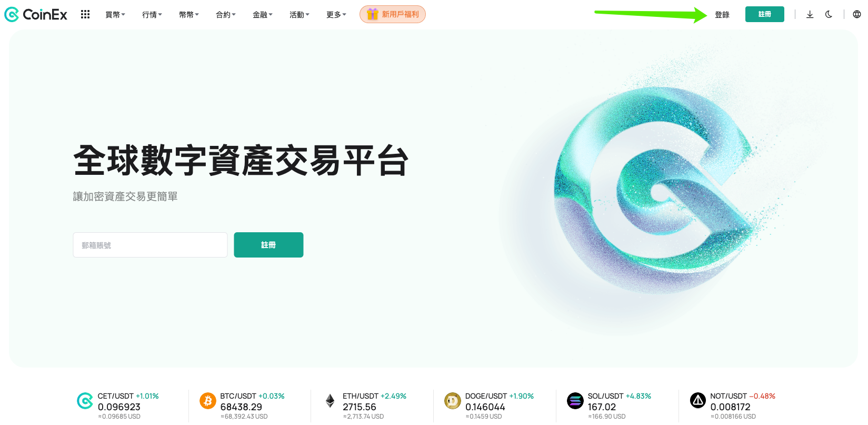
Task: Open the 金融 menu
Action: [x=263, y=15]
